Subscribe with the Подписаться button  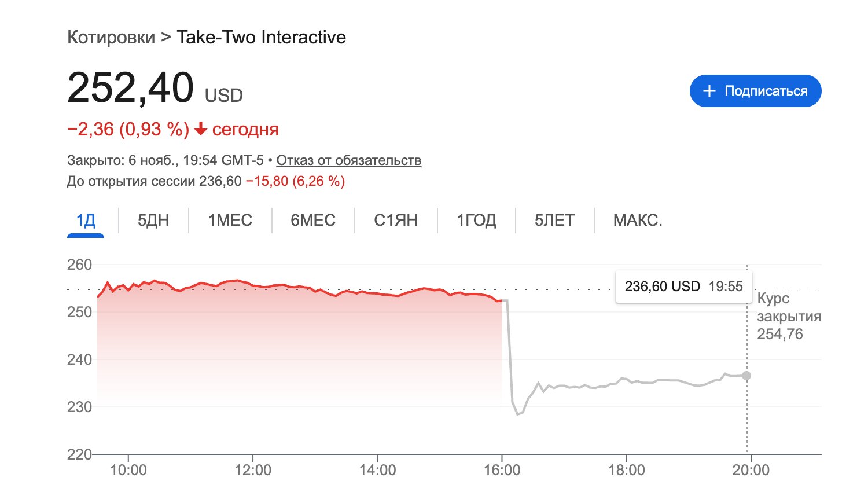pos(755,91)
